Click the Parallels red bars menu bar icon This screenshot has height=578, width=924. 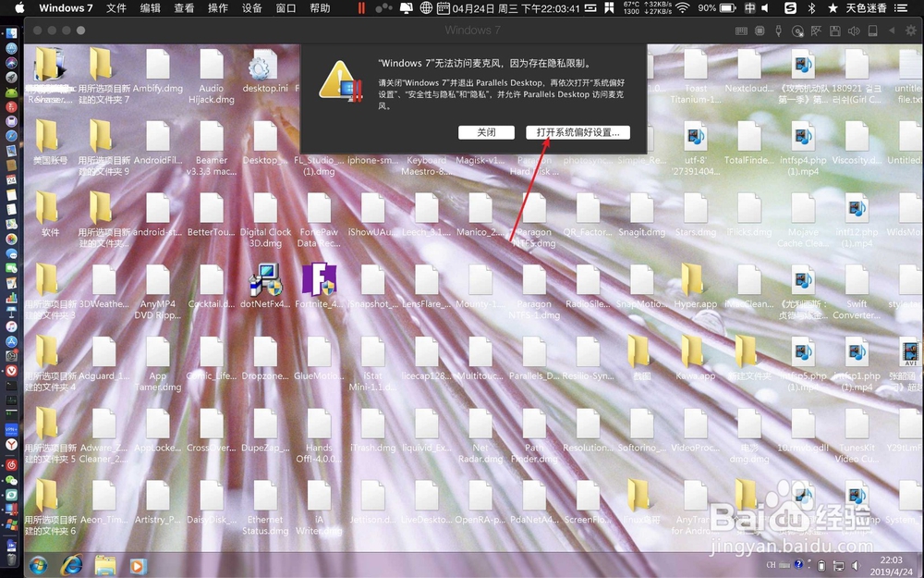tap(361, 8)
